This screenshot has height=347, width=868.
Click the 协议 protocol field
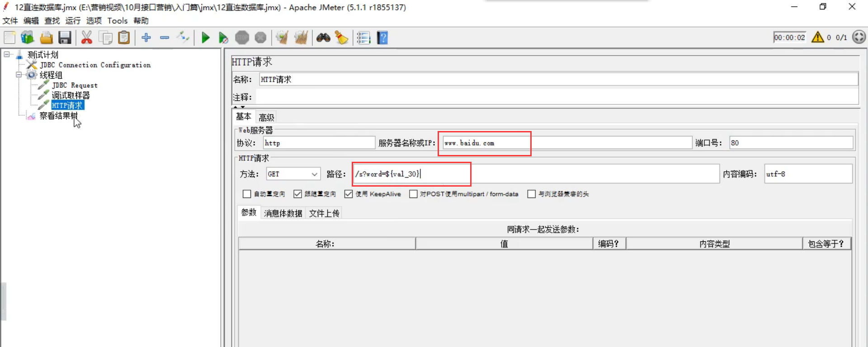coord(319,143)
